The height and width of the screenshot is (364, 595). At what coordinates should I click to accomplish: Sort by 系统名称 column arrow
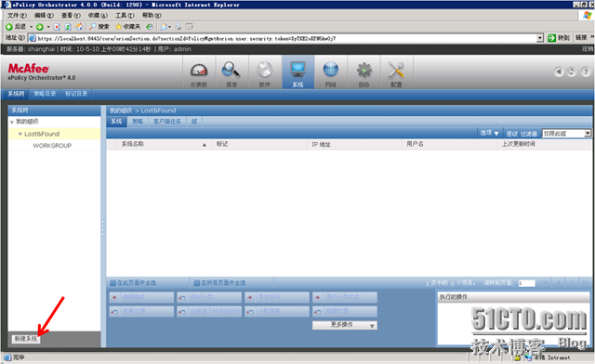(205, 145)
